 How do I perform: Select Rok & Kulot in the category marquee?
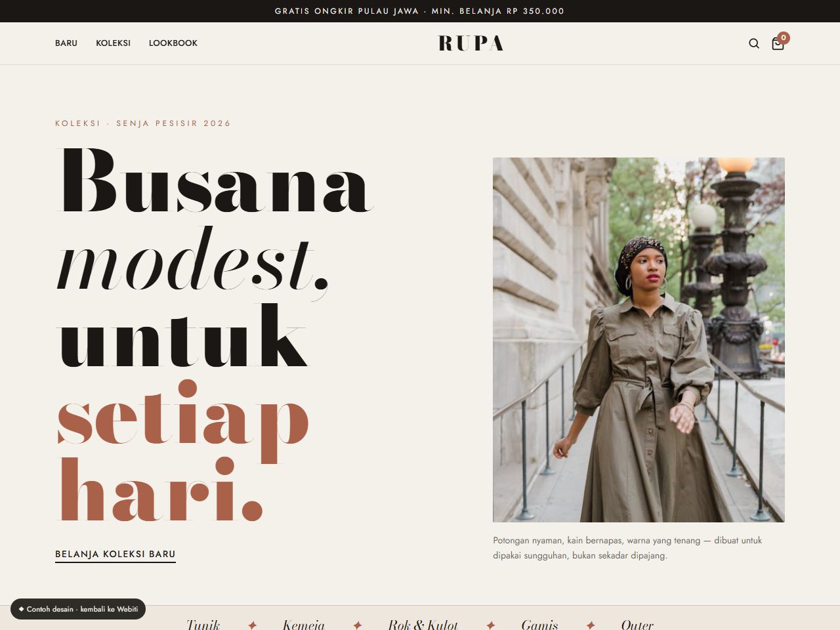pyautogui.click(x=423, y=624)
